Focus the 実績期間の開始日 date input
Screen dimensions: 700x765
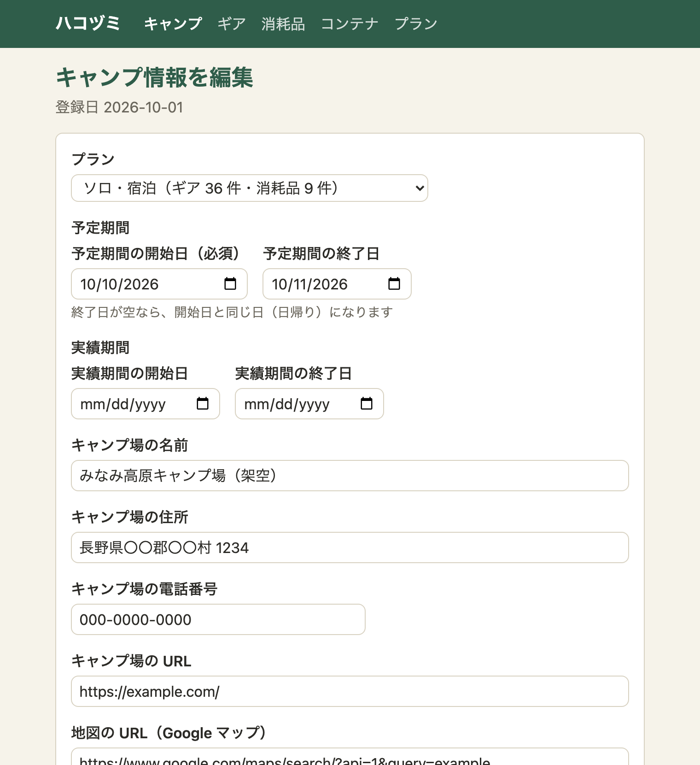pos(146,404)
